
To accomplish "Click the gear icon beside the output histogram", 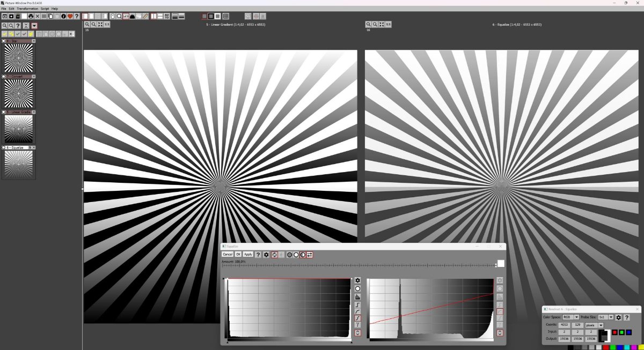I will 500,280.
